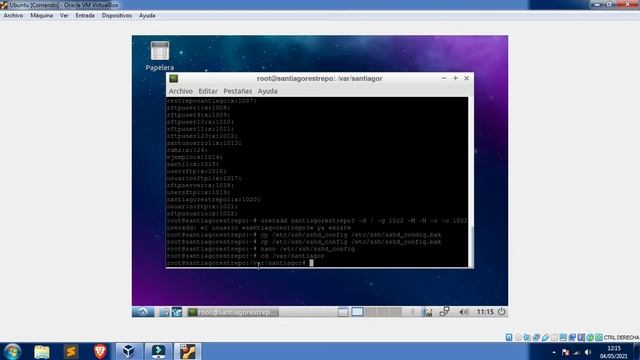Viewport: 640px width, 360px height.
Task: Open Sublime Text from the taskbar
Action: coord(71,351)
